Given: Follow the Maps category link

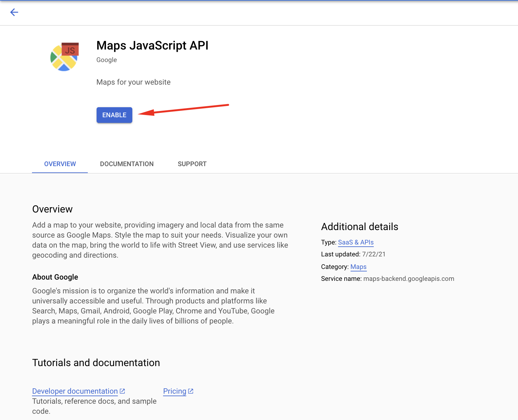Looking at the screenshot, I should 358,267.
